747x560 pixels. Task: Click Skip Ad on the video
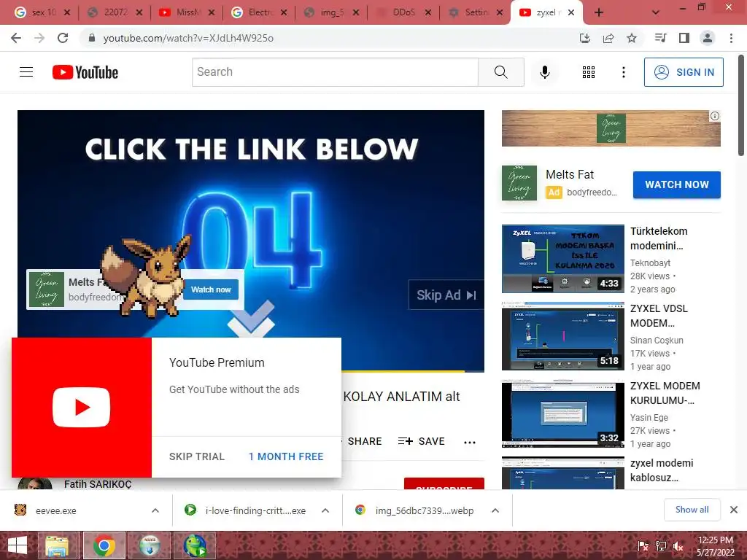click(446, 295)
